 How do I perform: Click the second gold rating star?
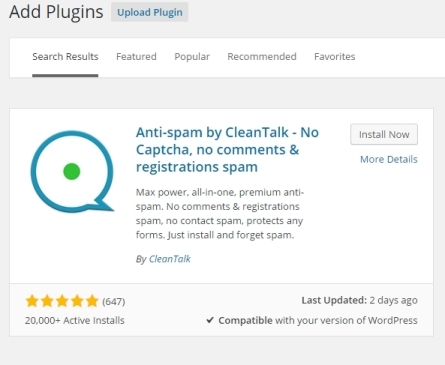click(x=47, y=301)
